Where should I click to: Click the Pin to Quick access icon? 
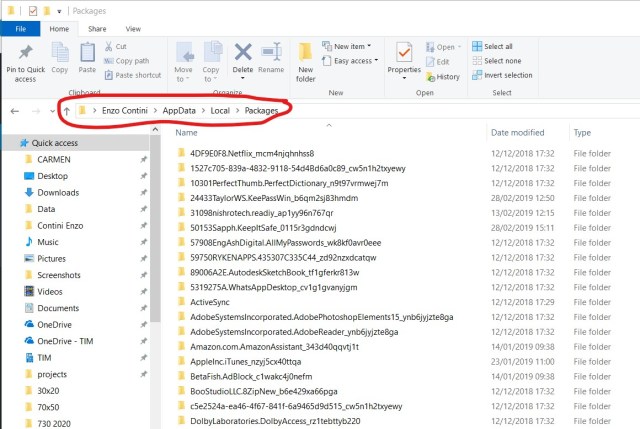click(x=23, y=53)
